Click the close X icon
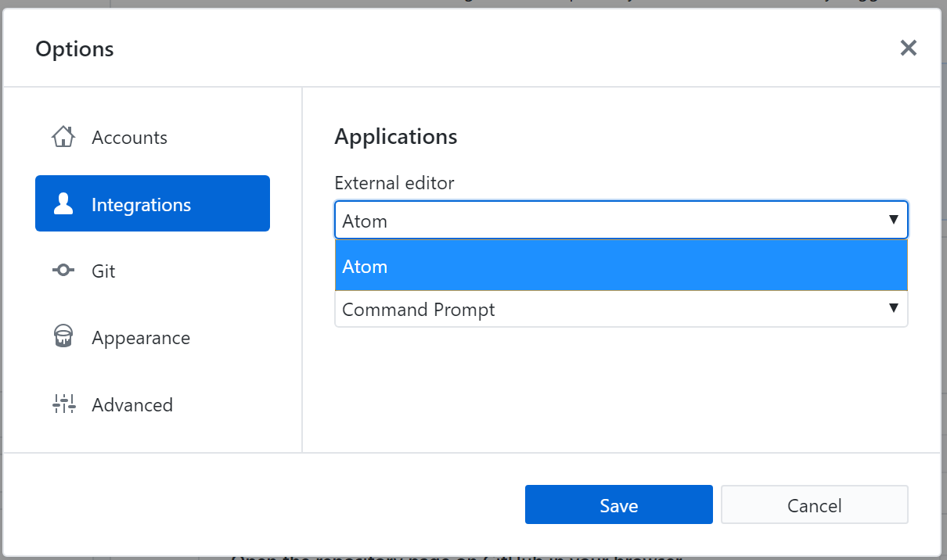 tap(908, 48)
